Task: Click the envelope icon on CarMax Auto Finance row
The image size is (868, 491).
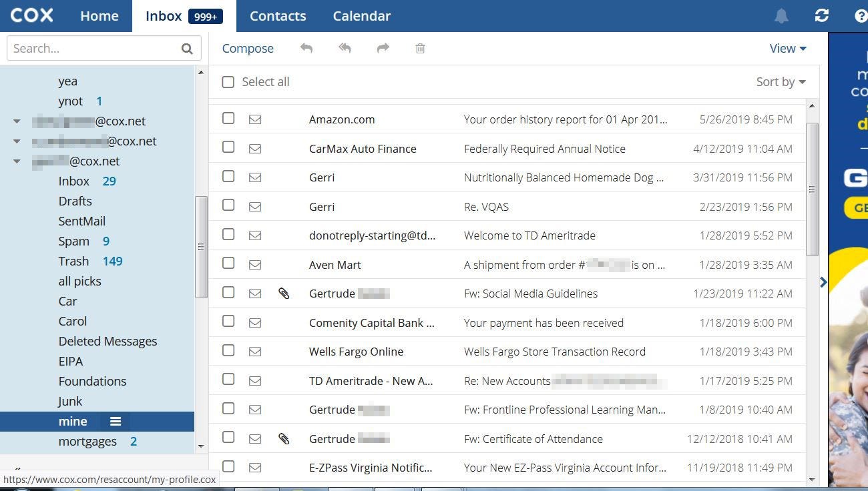Action: click(255, 149)
